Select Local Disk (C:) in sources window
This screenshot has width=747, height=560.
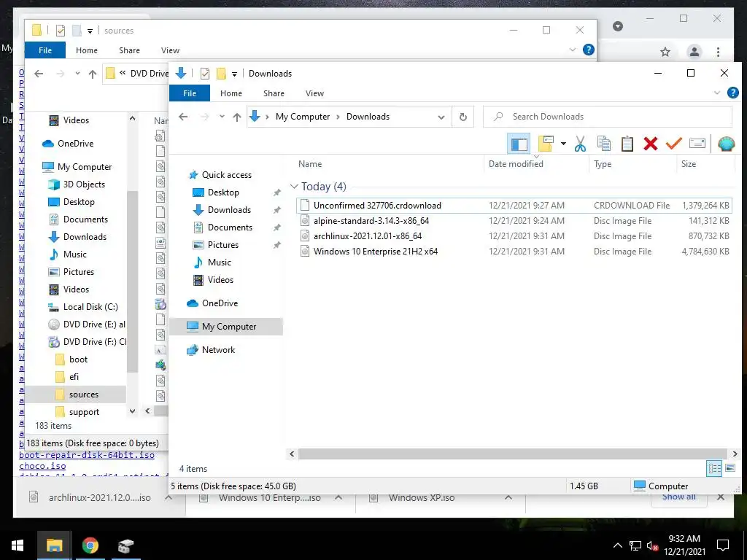click(90, 307)
